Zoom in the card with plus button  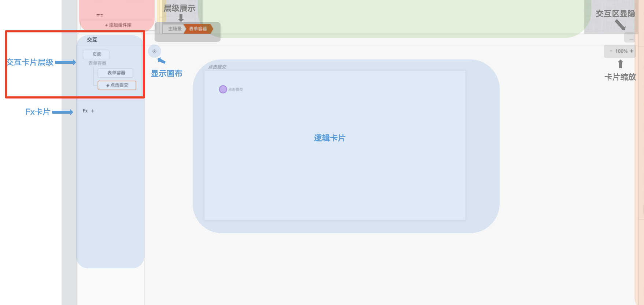632,51
